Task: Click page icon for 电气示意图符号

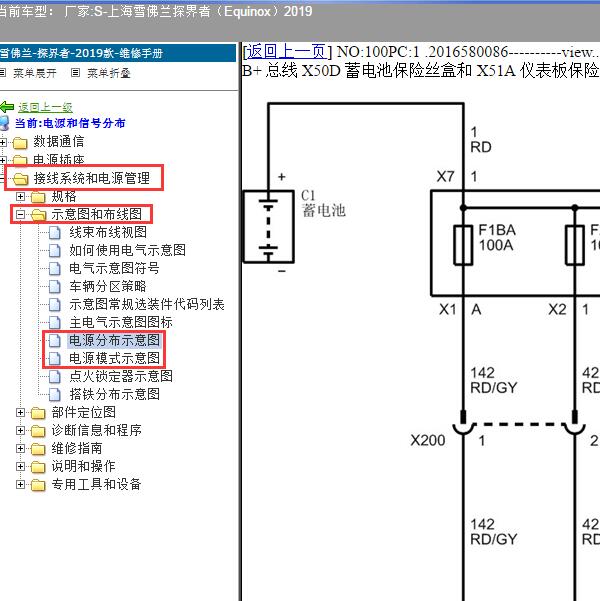Action: click(55, 269)
